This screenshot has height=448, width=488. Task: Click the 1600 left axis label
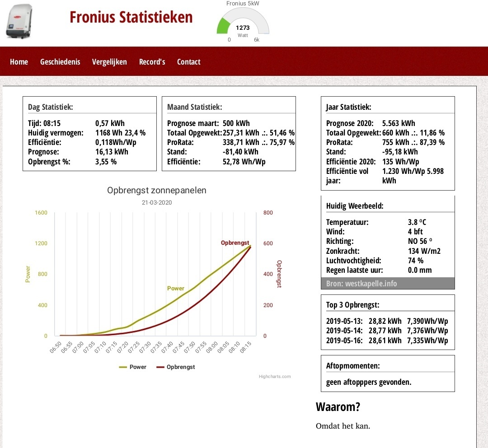point(41,213)
